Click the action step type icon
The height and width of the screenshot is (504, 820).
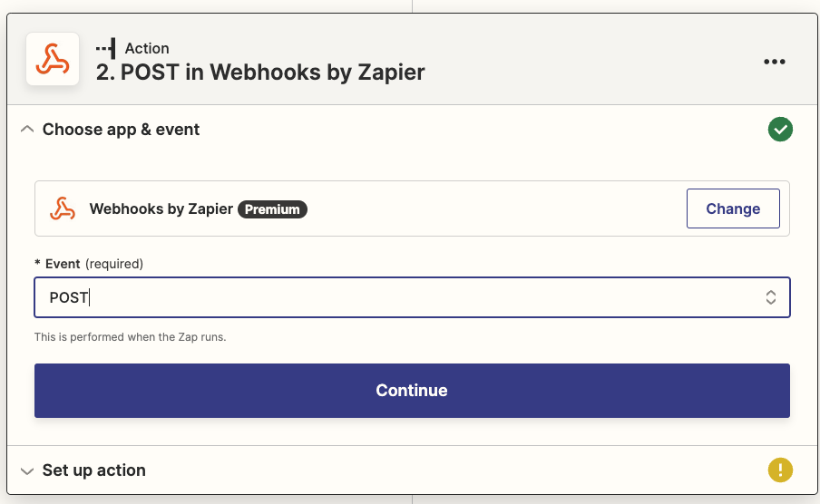point(106,49)
